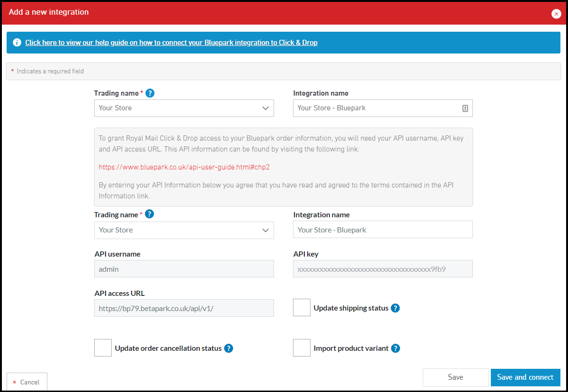Click the "API key" field label
The width and height of the screenshot is (568, 392).
[x=306, y=254]
